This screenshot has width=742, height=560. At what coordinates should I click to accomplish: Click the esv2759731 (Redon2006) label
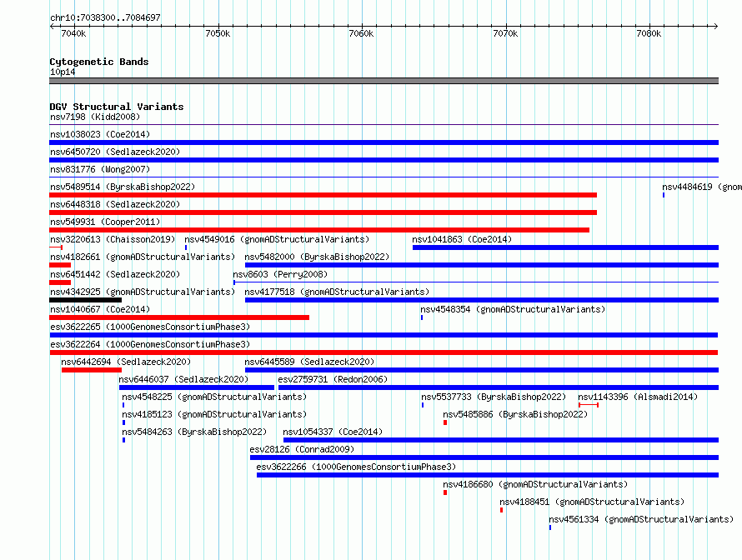click(x=333, y=379)
